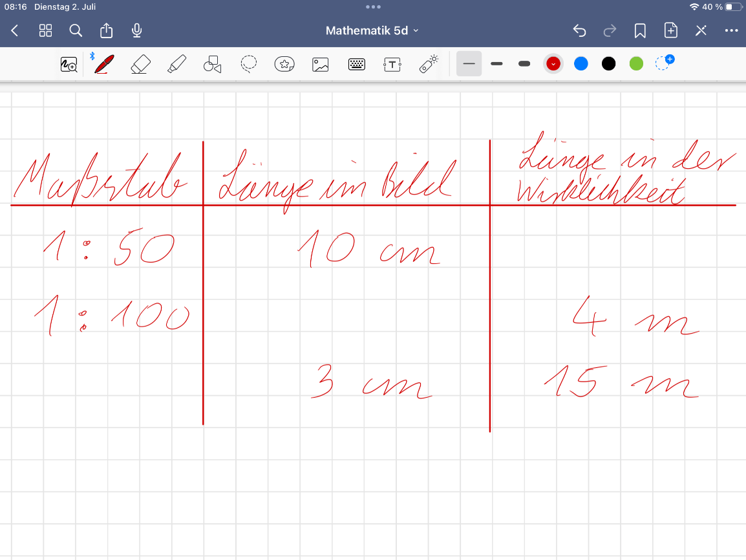Viewport: 746px width, 560px height.
Task: Open the image insert tool
Action: tap(320, 63)
